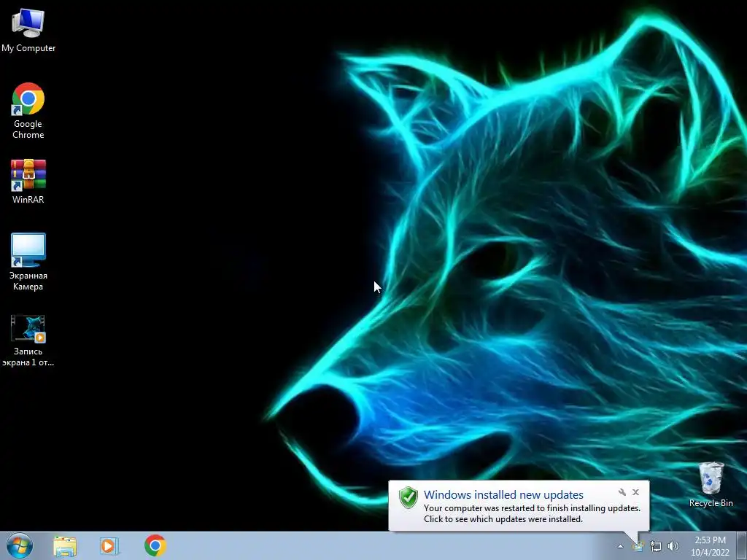The width and height of the screenshot is (747, 560).
Task: Open the network status tray icon
Action: 656,546
